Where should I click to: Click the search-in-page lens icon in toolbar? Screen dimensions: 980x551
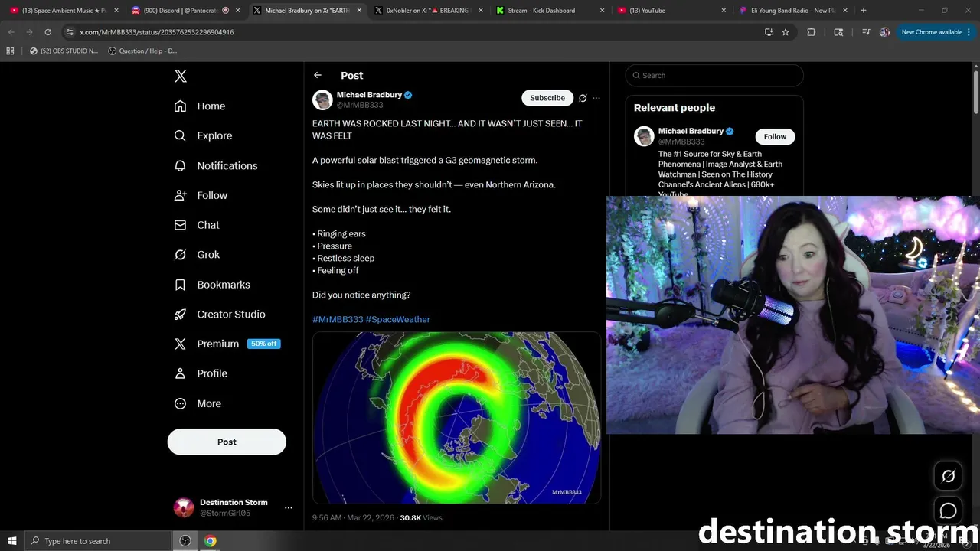click(838, 32)
